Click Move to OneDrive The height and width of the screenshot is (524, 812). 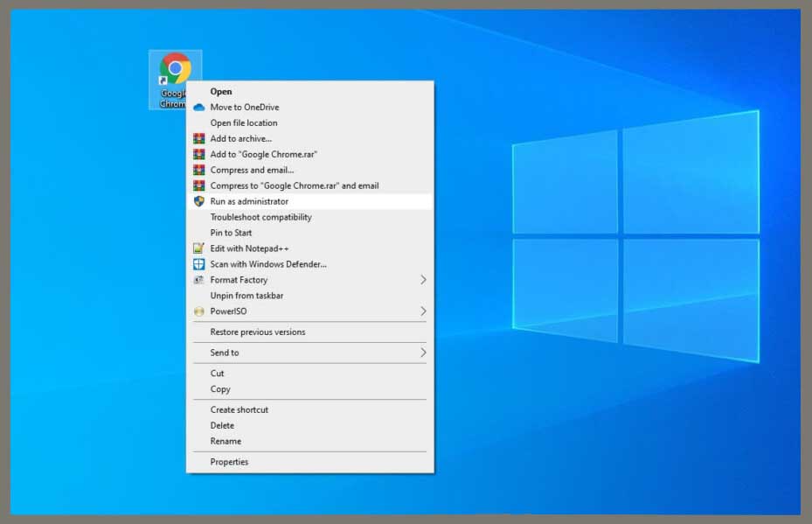tap(245, 107)
